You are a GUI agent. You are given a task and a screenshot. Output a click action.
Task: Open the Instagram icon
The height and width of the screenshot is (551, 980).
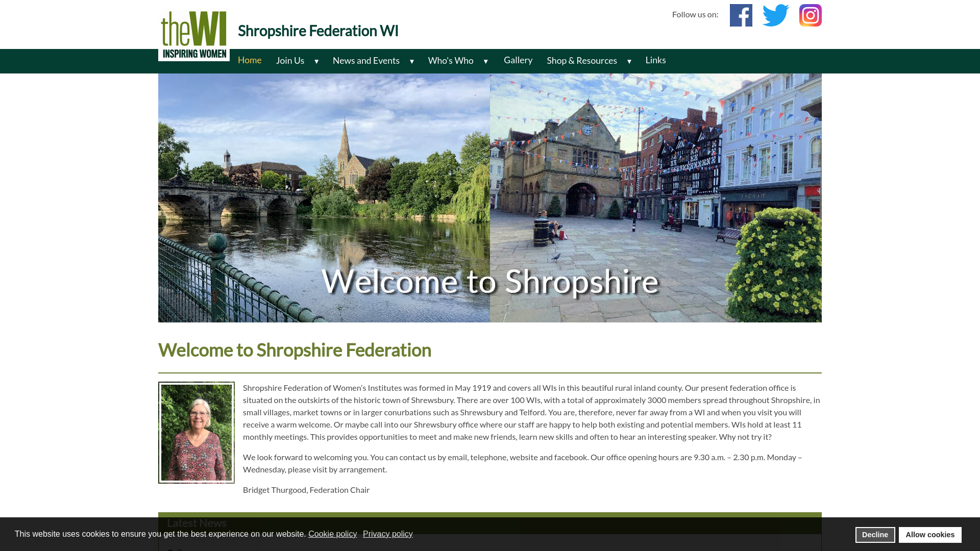click(x=811, y=15)
